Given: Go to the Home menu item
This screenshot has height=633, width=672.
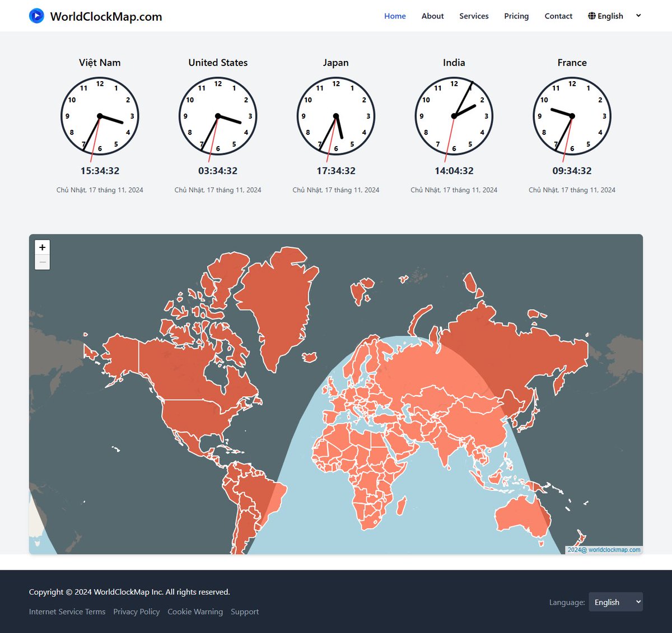Looking at the screenshot, I should 395,16.
